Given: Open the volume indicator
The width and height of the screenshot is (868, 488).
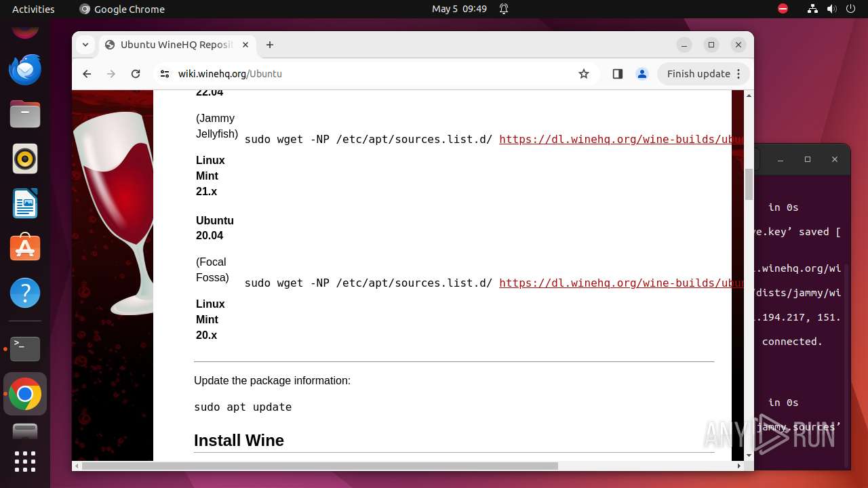Looking at the screenshot, I should click(x=831, y=9).
